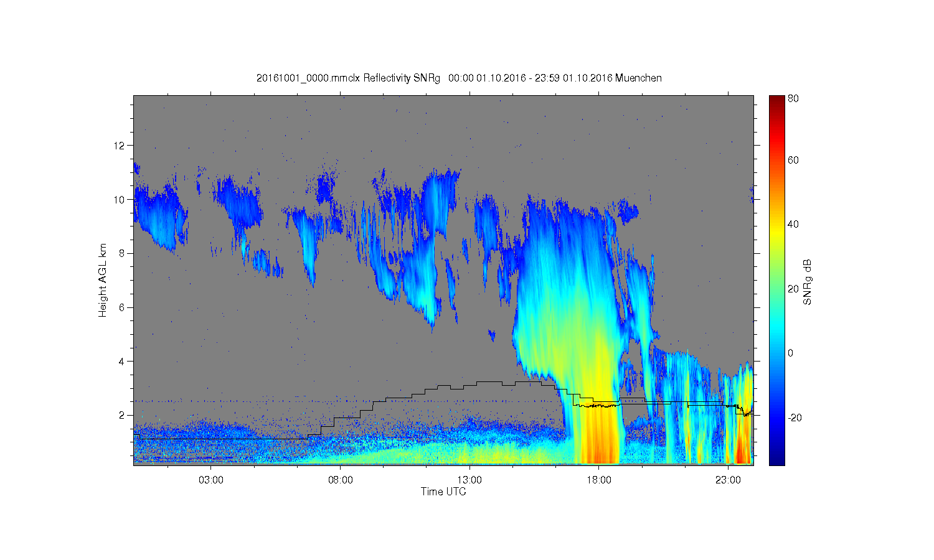
Task: Click the 'SNRg dB' colorbar label
Action: (x=808, y=282)
